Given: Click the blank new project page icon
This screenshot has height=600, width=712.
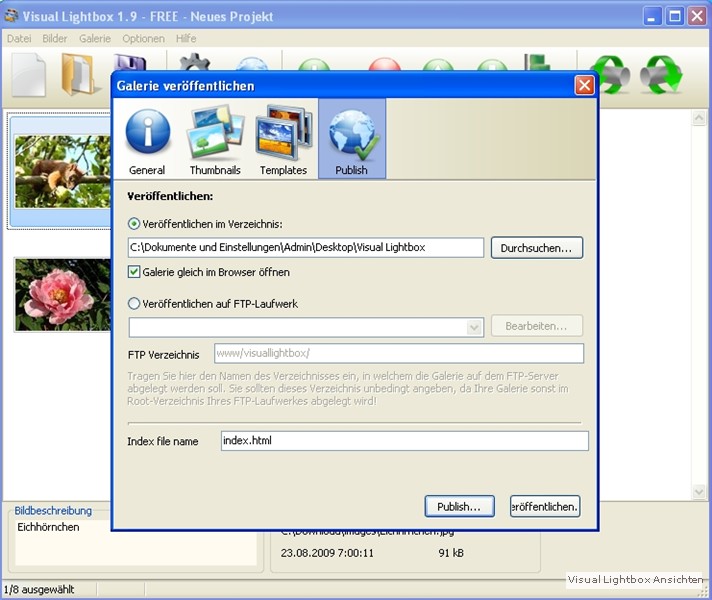Looking at the screenshot, I should (29, 75).
